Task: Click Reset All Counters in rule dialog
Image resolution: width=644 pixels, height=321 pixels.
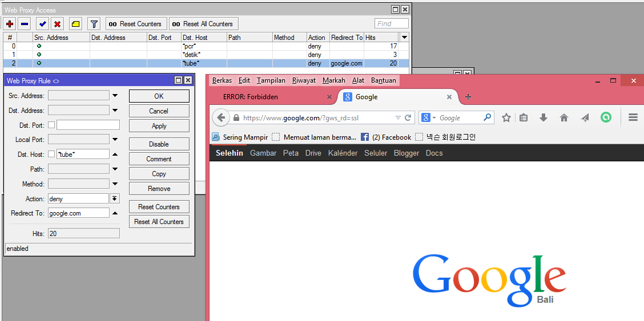Action: click(159, 221)
